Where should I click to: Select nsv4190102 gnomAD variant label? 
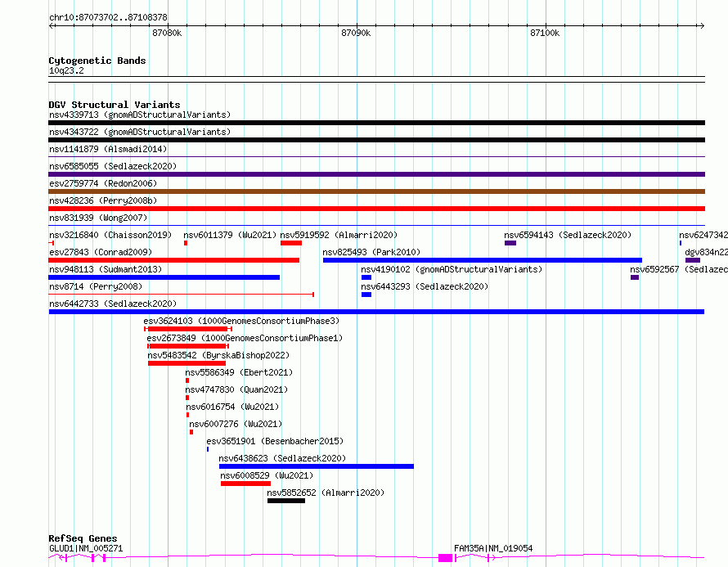pos(452,269)
